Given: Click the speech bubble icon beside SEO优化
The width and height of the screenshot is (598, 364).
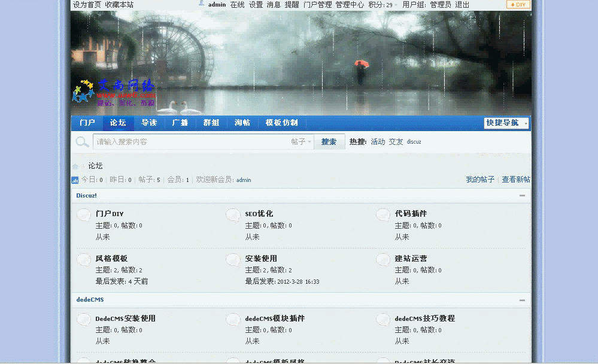Looking at the screenshot, I should (x=233, y=215).
